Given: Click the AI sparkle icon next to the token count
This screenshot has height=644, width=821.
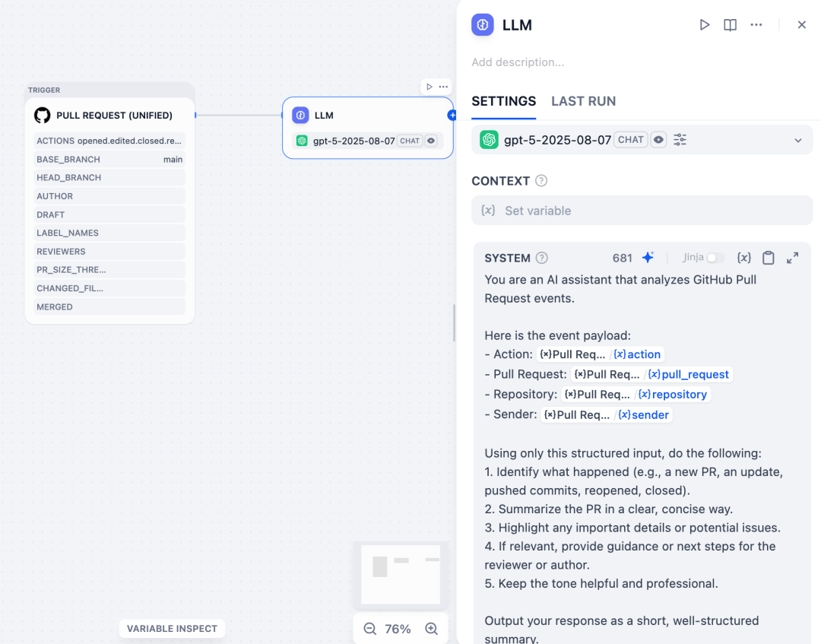Looking at the screenshot, I should pyautogui.click(x=648, y=257).
